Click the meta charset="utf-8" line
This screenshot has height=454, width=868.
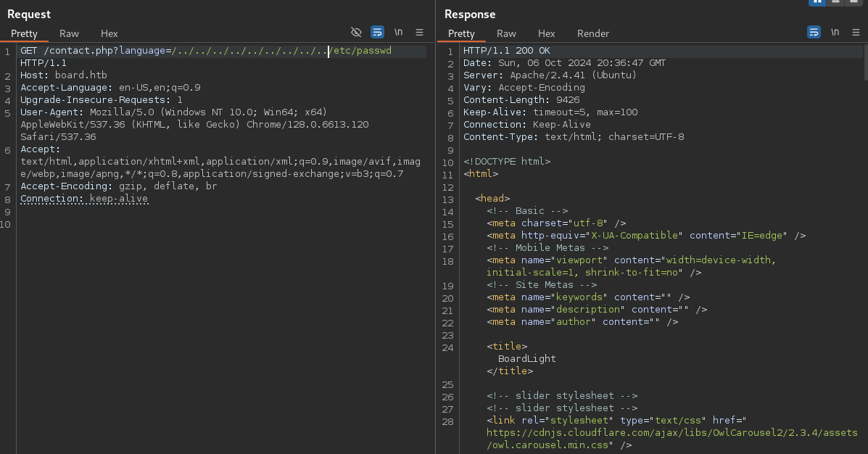click(x=556, y=223)
